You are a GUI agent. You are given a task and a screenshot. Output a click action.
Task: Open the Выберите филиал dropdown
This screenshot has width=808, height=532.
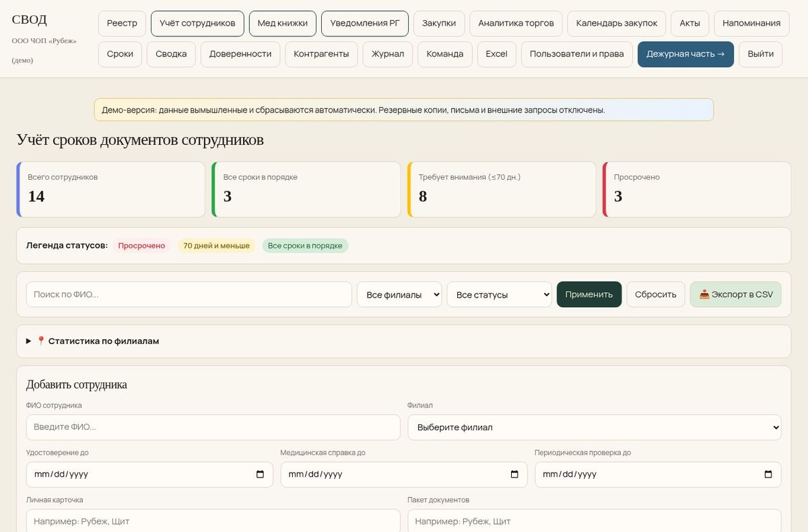[x=595, y=427]
